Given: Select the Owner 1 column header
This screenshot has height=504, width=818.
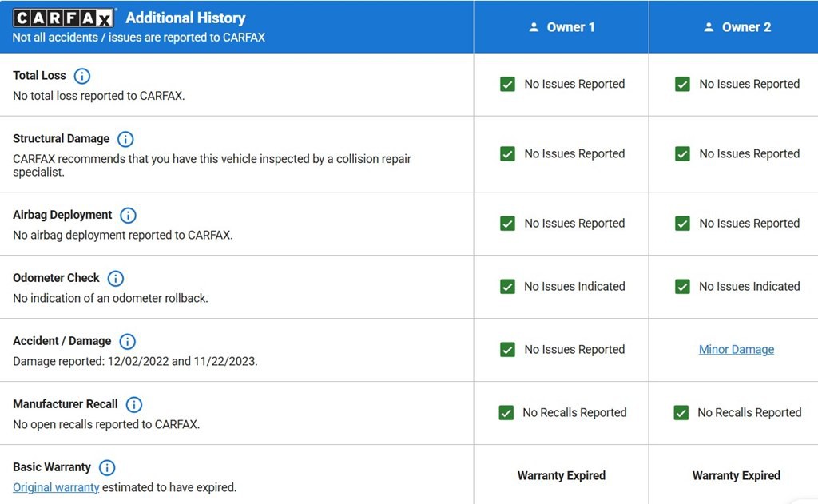Looking at the screenshot, I should [562, 27].
